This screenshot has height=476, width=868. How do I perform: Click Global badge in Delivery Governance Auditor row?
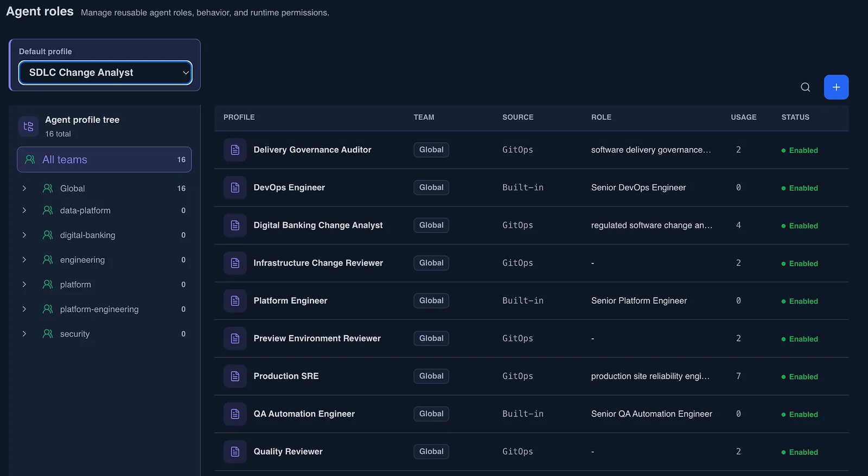(x=431, y=150)
